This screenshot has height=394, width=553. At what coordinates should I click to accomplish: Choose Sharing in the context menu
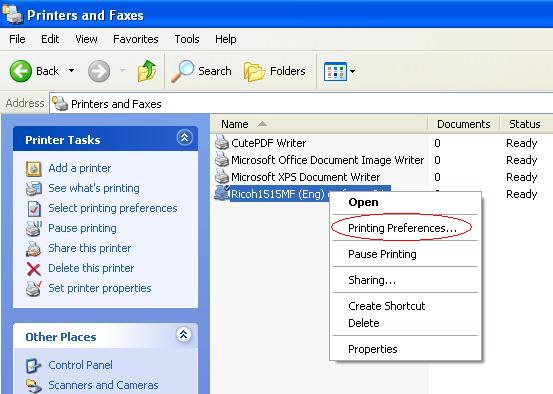pyautogui.click(x=406, y=280)
